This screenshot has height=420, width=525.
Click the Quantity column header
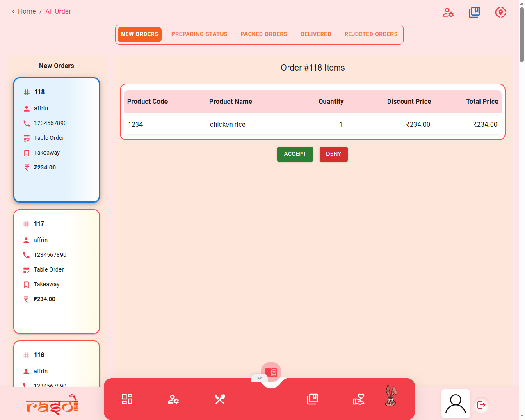point(331,102)
